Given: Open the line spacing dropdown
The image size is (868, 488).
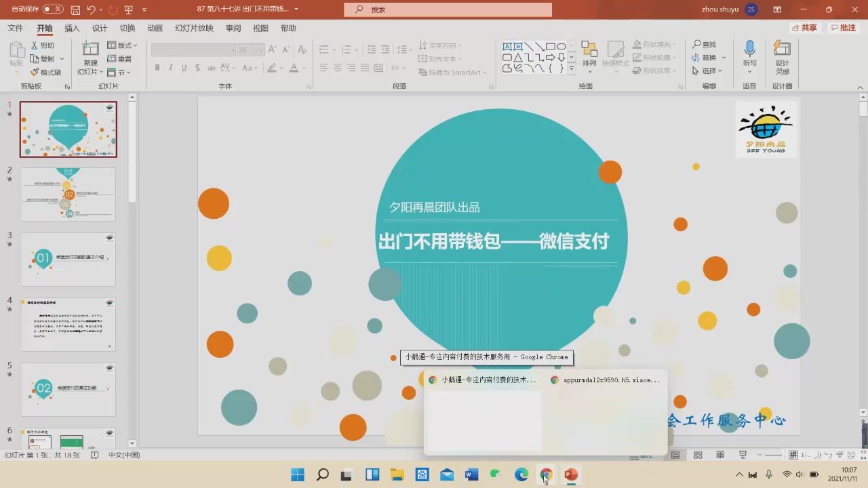Looking at the screenshot, I should (x=403, y=49).
